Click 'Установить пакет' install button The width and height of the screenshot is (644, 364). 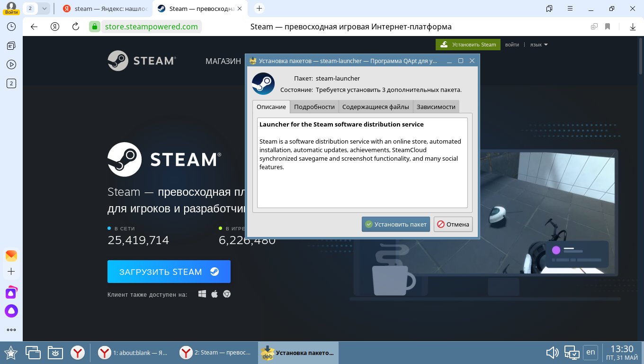click(x=396, y=224)
